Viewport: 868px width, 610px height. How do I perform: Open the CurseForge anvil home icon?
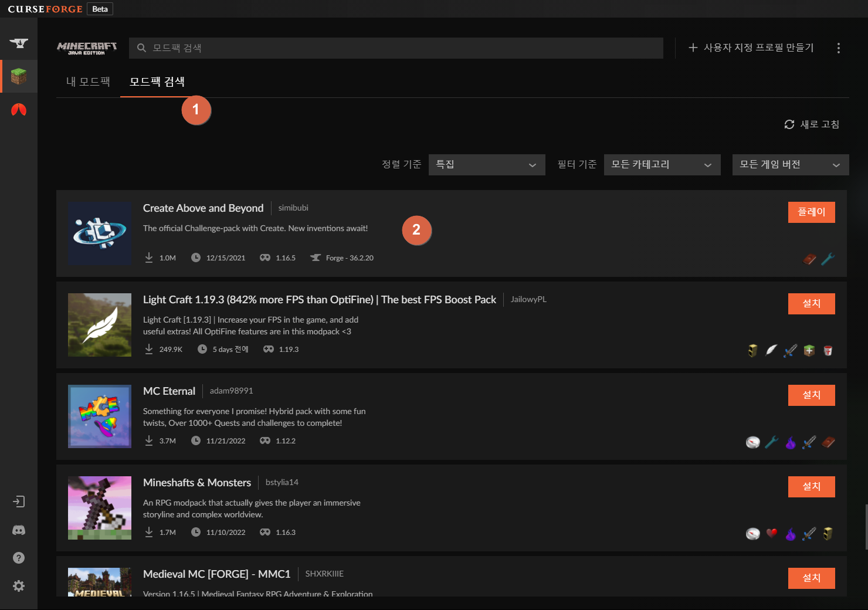click(19, 43)
